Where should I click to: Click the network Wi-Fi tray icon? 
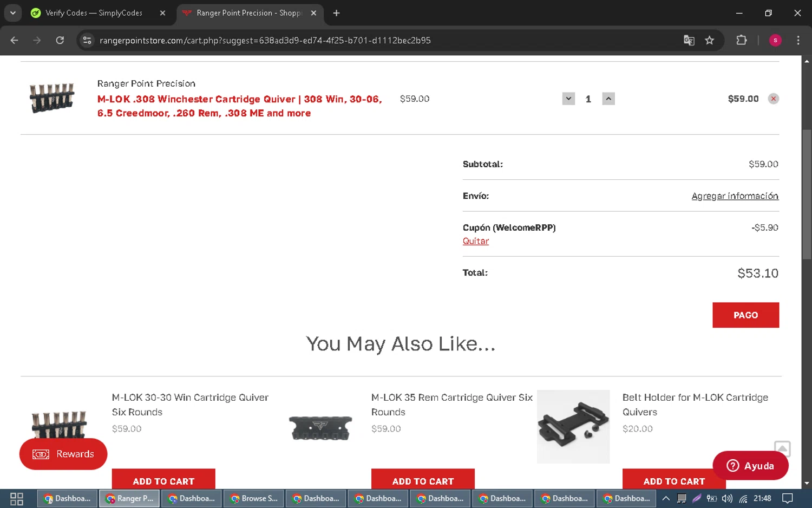tap(743, 499)
